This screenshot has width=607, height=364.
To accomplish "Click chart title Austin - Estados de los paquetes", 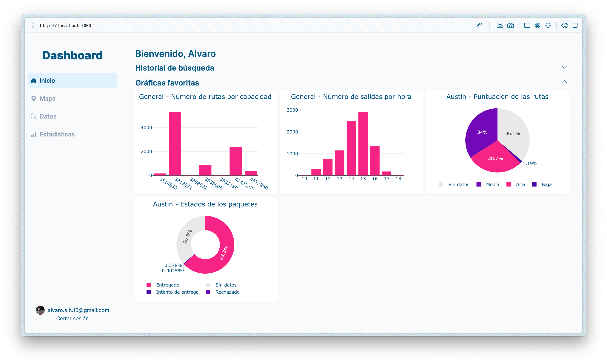I will tap(205, 204).
